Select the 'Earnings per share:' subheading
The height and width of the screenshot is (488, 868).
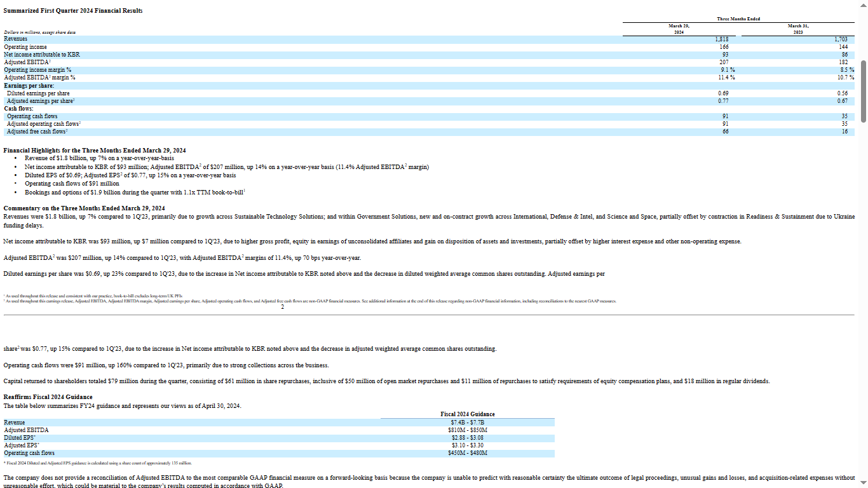click(29, 85)
